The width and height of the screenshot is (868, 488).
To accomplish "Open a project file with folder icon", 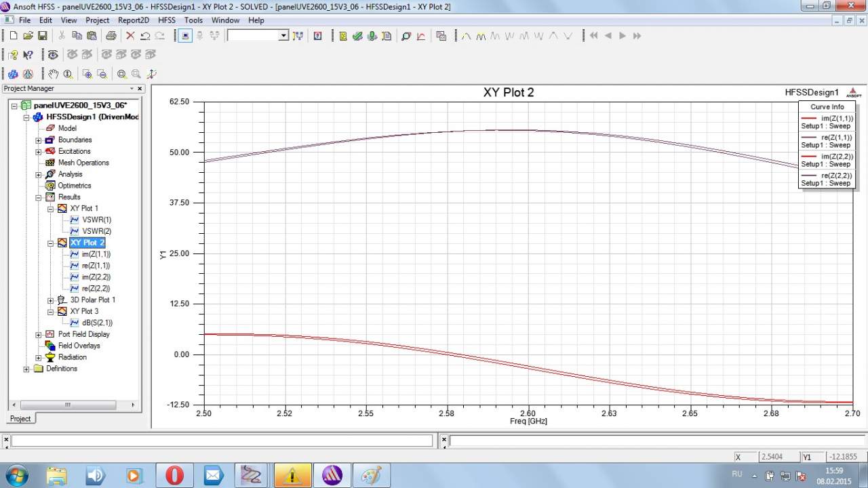I will pos(28,36).
